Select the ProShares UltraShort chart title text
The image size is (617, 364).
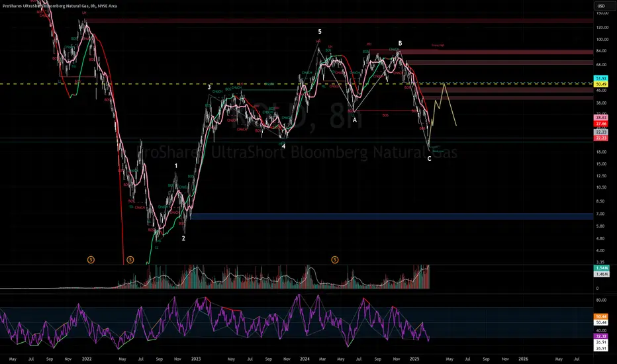(x=60, y=6)
